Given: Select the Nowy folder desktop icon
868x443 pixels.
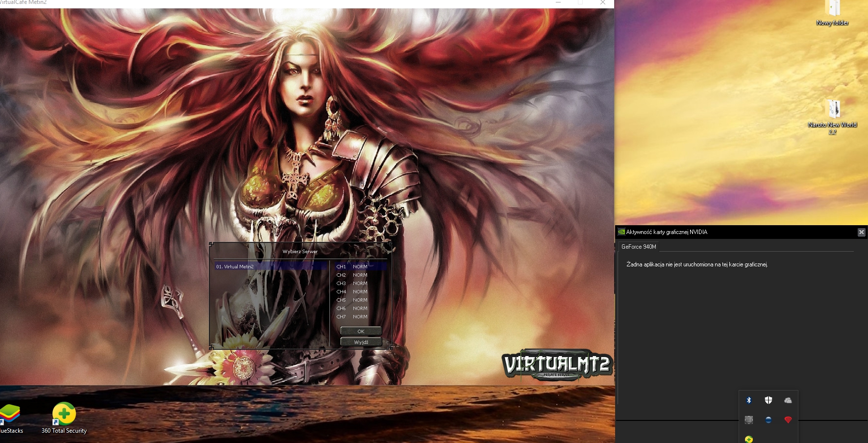Looking at the screenshot, I should click(x=832, y=13).
